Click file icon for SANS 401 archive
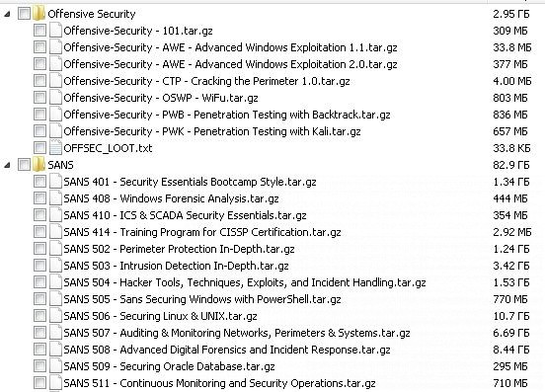The width and height of the screenshot is (545, 392). coord(55,182)
